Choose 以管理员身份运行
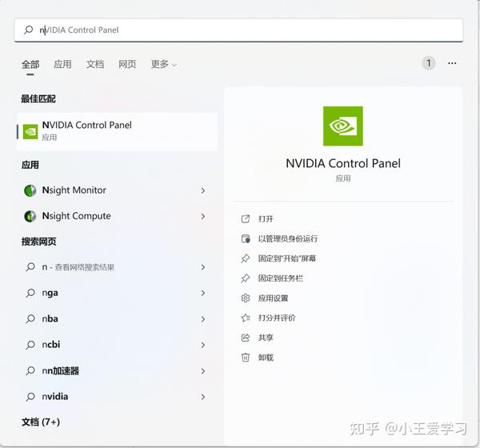 click(288, 238)
